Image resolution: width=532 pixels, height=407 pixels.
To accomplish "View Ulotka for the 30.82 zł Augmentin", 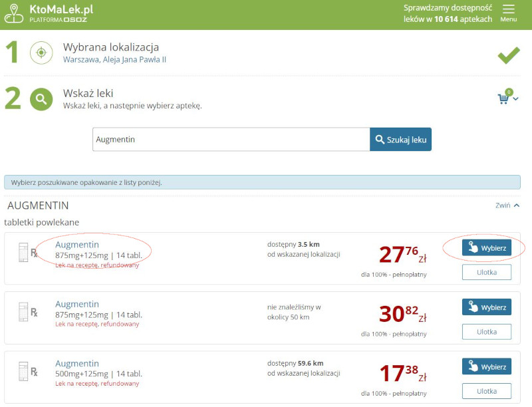I will pyautogui.click(x=486, y=331).
